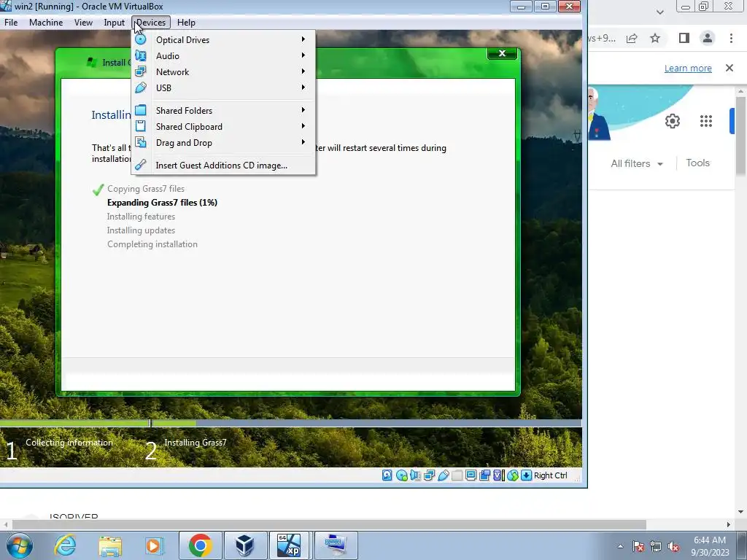Click audio status bar icon

point(415,475)
